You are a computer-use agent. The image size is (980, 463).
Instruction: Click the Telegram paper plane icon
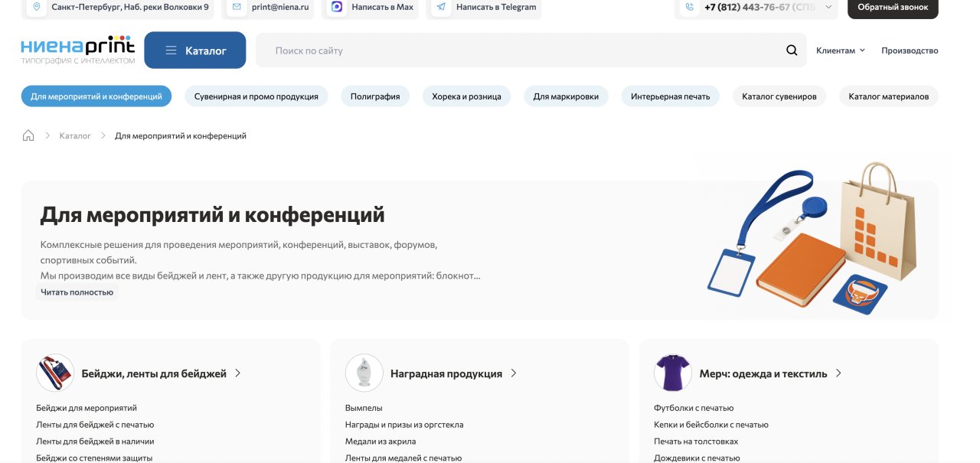tap(440, 7)
